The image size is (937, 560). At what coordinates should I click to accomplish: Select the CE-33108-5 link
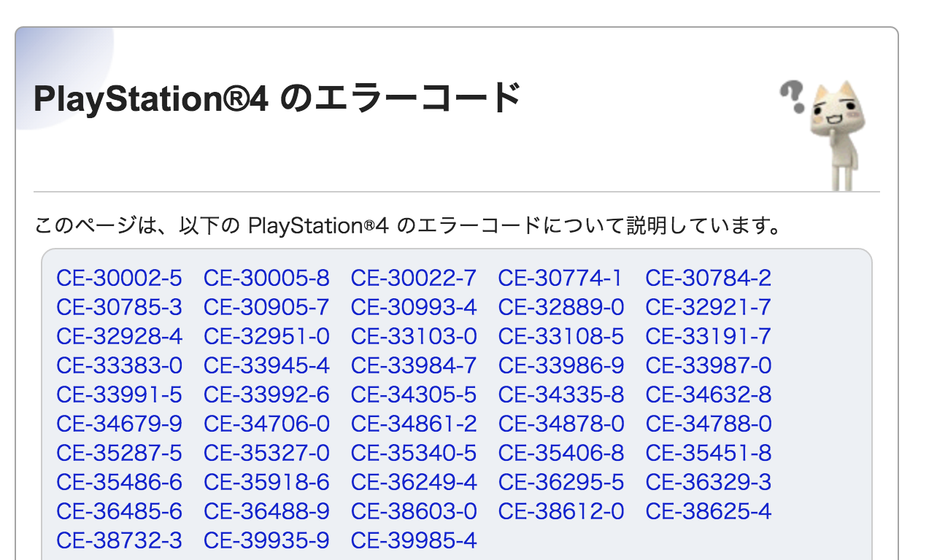tap(561, 336)
